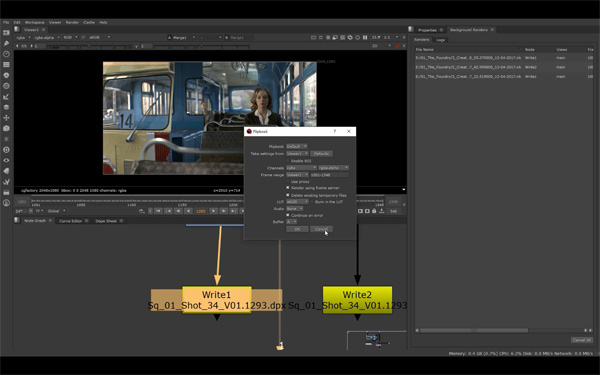Toggle Delete existing temporary files checkbox
This screenshot has height=375, width=600.
288,195
